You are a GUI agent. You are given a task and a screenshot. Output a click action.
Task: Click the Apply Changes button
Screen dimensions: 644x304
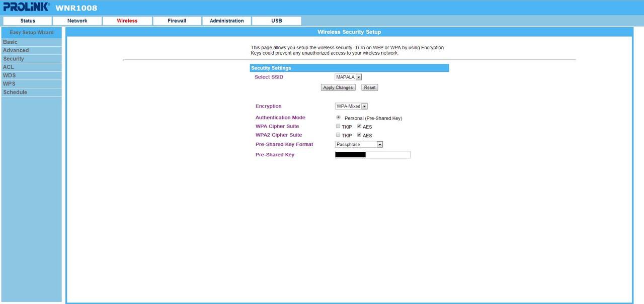(x=338, y=87)
